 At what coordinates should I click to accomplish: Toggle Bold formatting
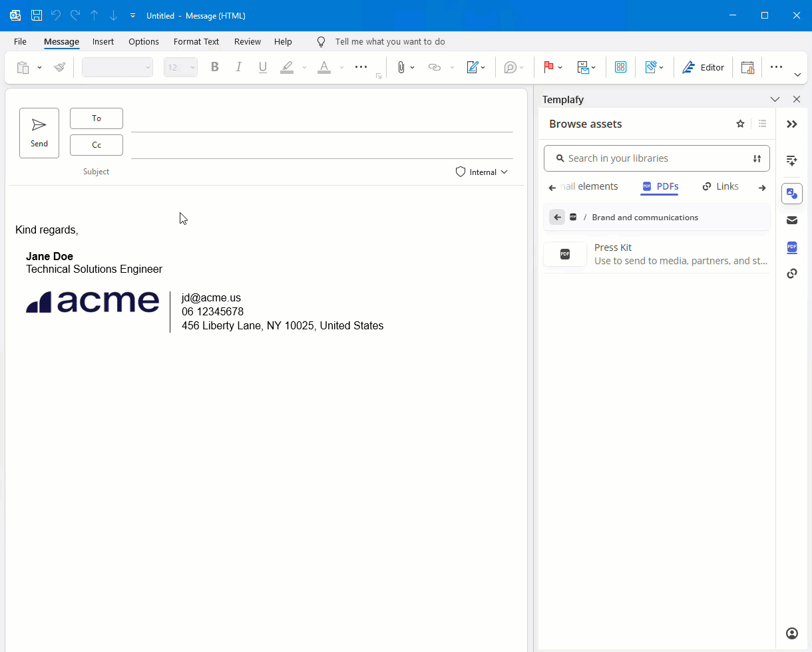click(x=214, y=67)
